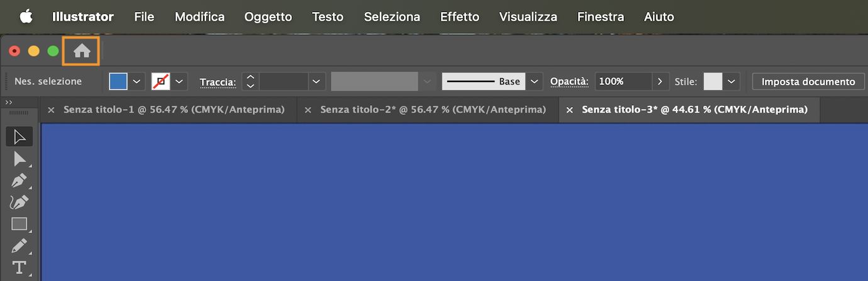868x281 pixels.
Task: Click the Imposta documento button
Action: pos(808,81)
